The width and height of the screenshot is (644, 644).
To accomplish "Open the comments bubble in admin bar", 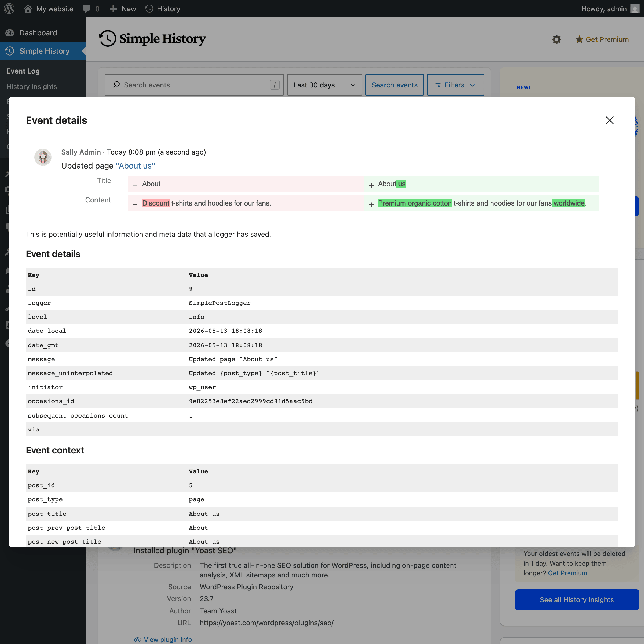I will (x=91, y=9).
